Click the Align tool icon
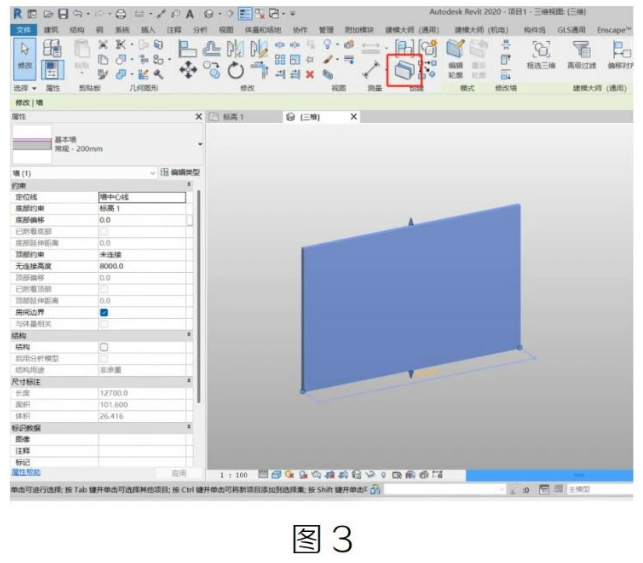Viewport: 643px width, 563px height. point(187,49)
